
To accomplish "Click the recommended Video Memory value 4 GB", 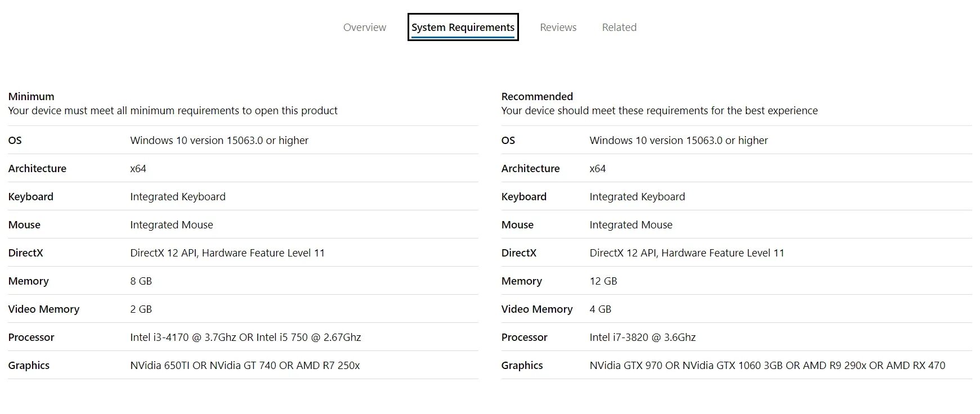I will click(600, 309).
